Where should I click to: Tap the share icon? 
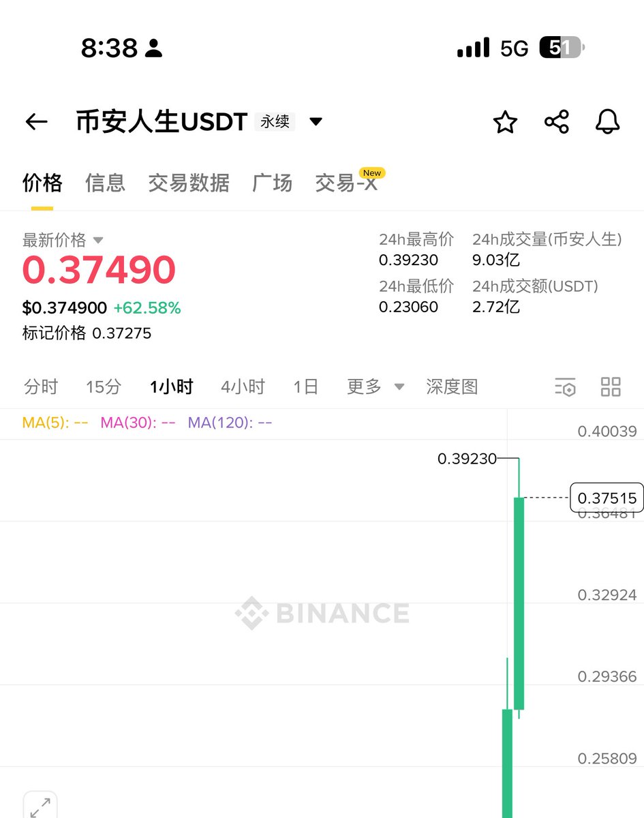tap(557, 123)
